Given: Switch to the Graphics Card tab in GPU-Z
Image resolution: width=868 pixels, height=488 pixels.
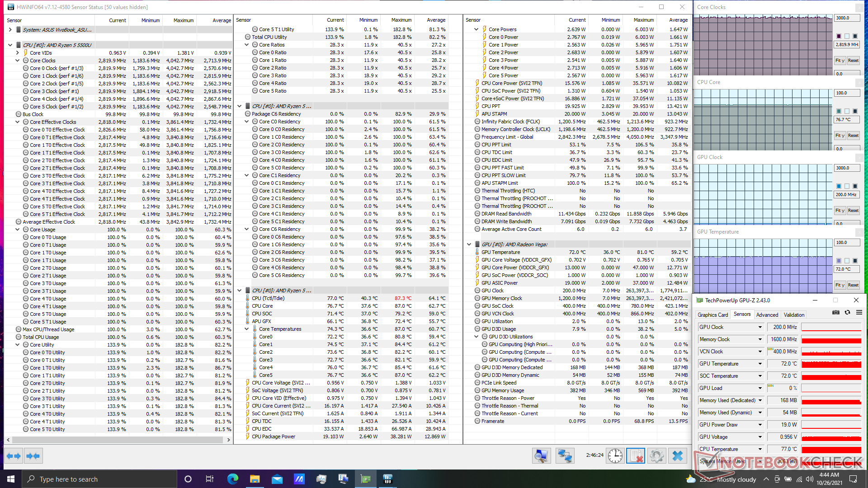Looking at the screenshot, I should tap(712, 315).
